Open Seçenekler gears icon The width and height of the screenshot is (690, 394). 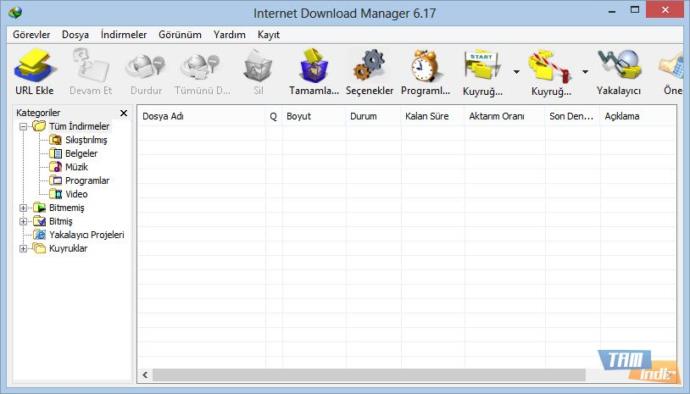(369, 66)
